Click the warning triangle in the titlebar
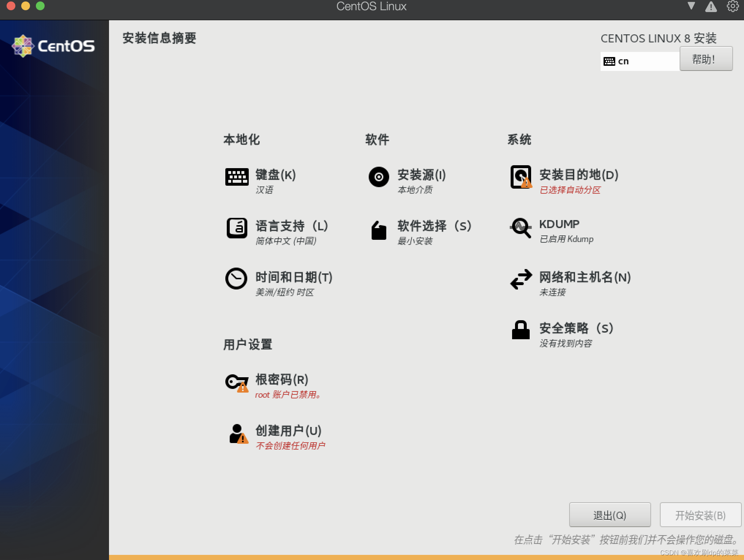Image resolution: width=744 pixels, height=560 pixels. (x=711, y=6)
